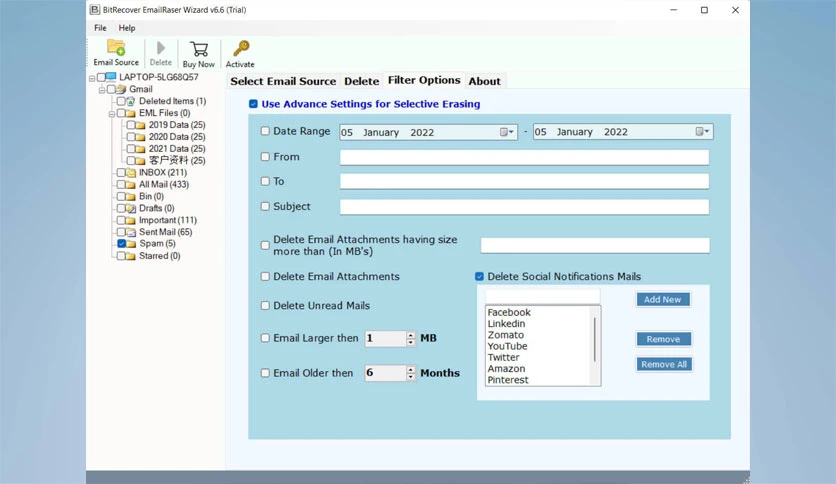Screen dimensions: 836x484
Task: Enable the Email Older then checkbox
Action: tap(265, 373)
